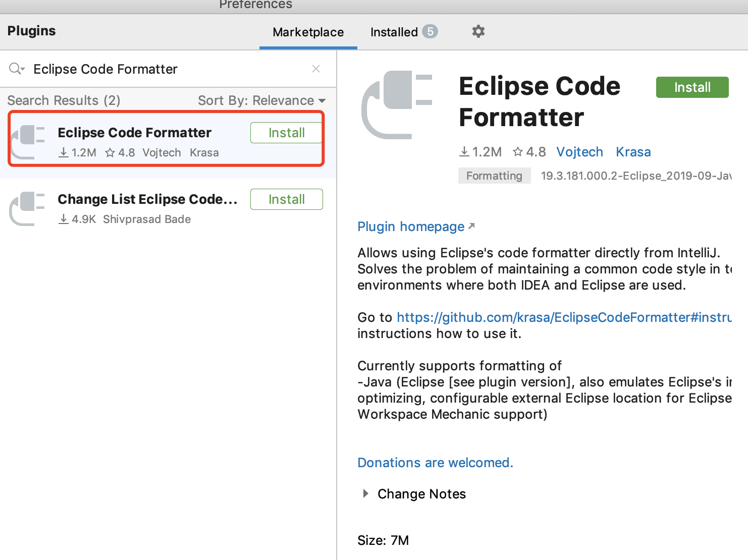Click the Installed count badge 5
This screenshot has height=560, width=748.
click(x=430, y=31)
